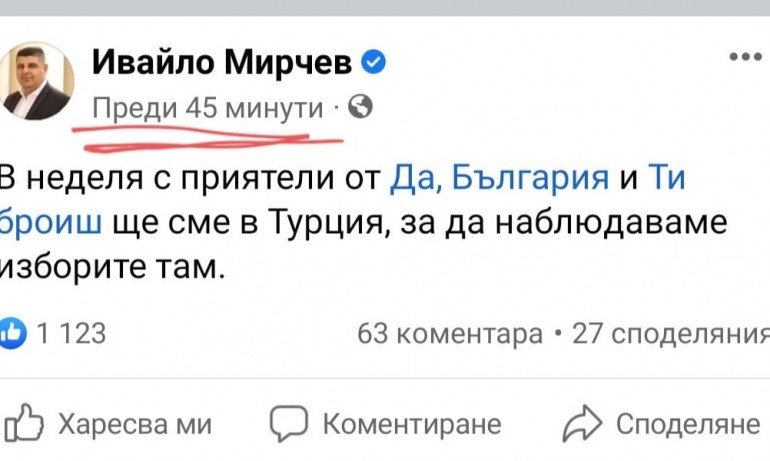Open the Ивайло Мирчев profile name link

tap(222, 64)
